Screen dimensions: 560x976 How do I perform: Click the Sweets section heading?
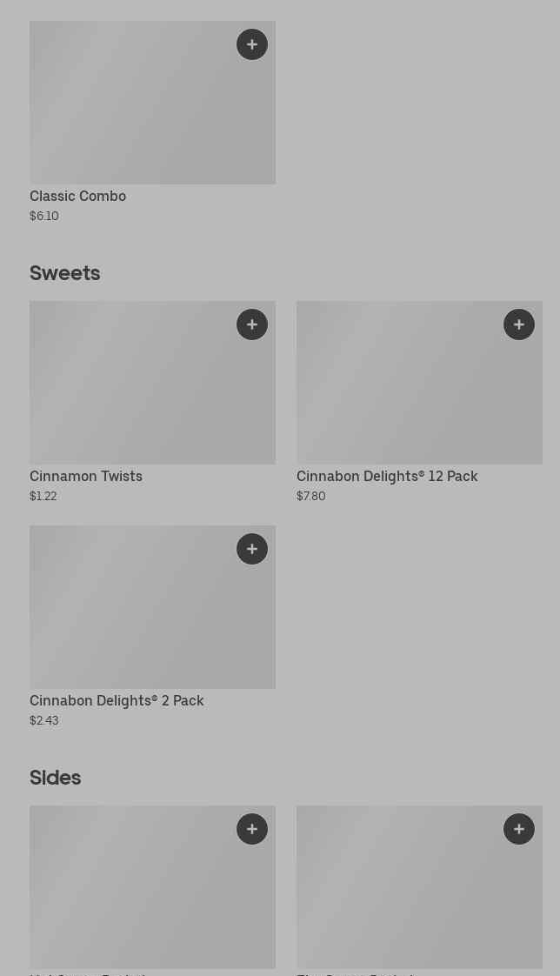point(65,273)
